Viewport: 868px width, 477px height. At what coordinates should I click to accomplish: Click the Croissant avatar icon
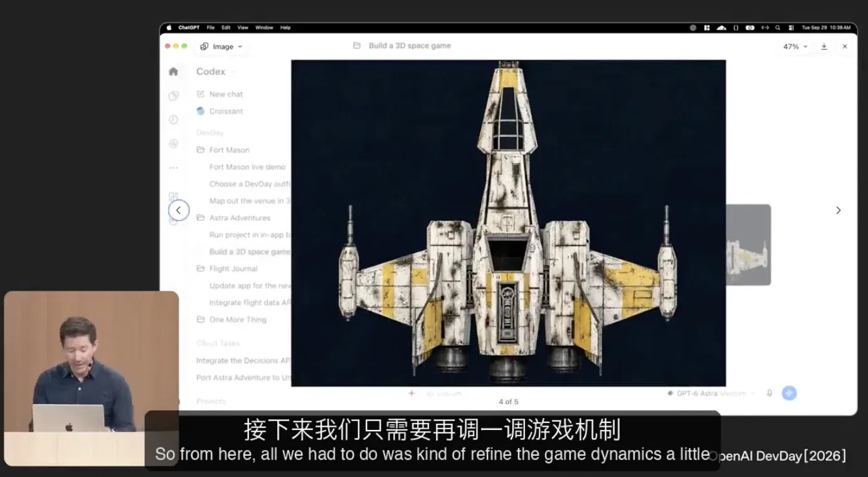(201, 111)
